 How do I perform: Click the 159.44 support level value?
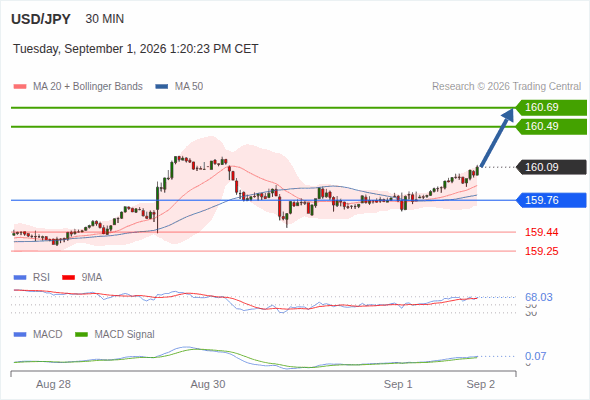[541, 232]
